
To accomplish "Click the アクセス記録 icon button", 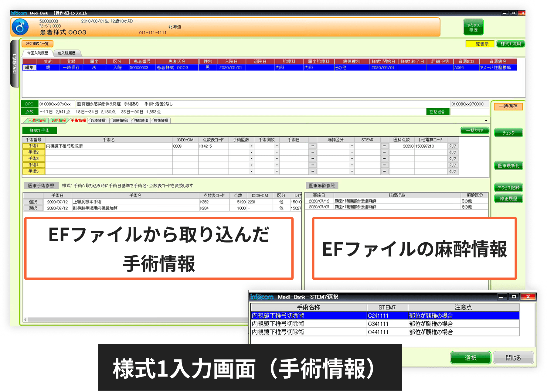I will (x=509, y=187).
